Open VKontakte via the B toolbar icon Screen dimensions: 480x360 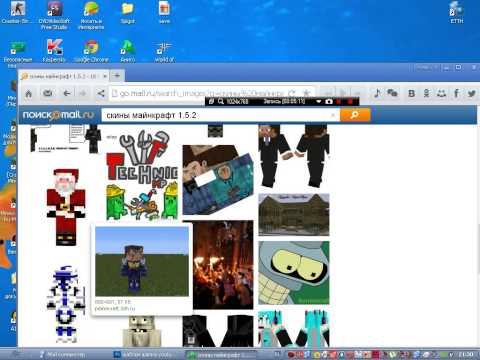412,94
